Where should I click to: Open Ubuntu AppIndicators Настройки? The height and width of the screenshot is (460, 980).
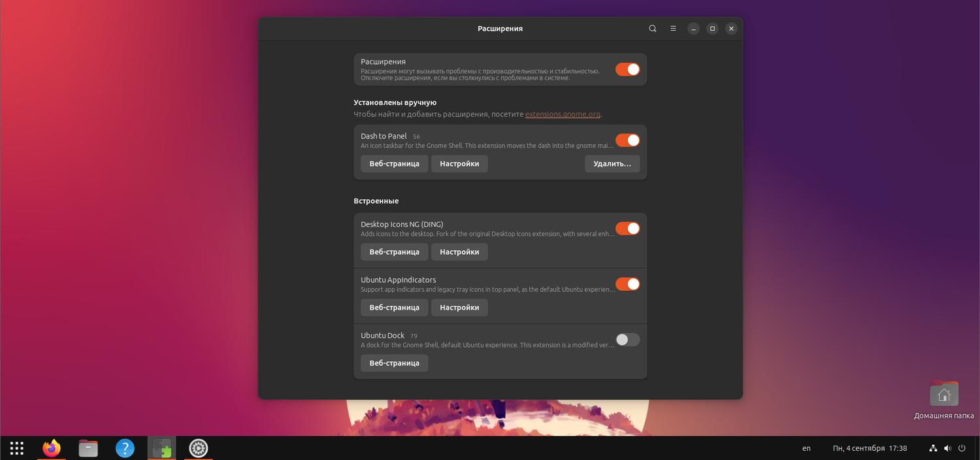[459, 307]
